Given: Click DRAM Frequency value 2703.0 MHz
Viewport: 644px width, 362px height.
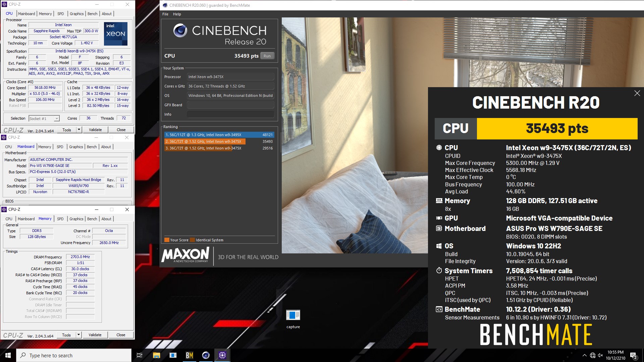Looking at the screenshot, I should pos(80,257).
